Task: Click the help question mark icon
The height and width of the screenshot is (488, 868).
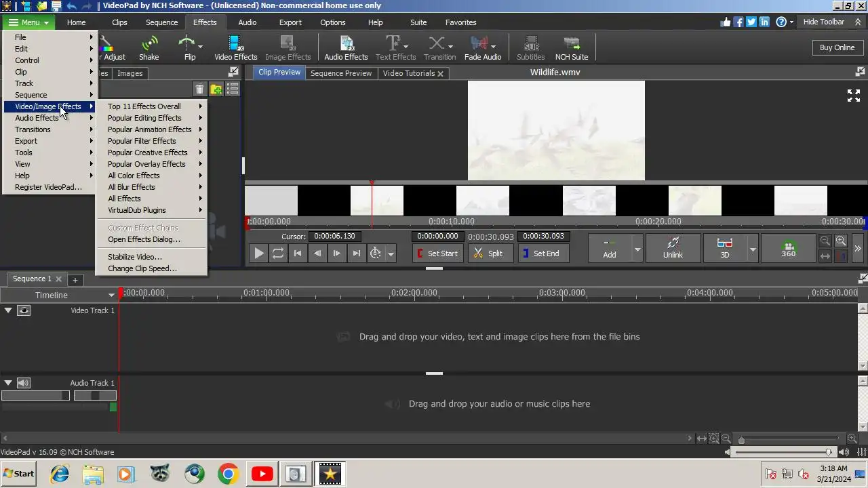Action: [781, 22]
